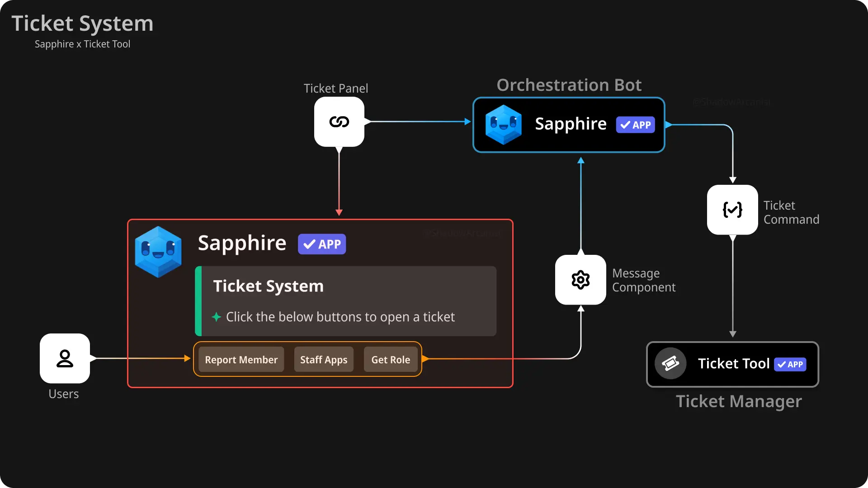Image resolution: width=868 pixels, height=488 pixels.
Task: Click 'Sapphire' name in the Orchestration Bot box
Action: [571, 124]
